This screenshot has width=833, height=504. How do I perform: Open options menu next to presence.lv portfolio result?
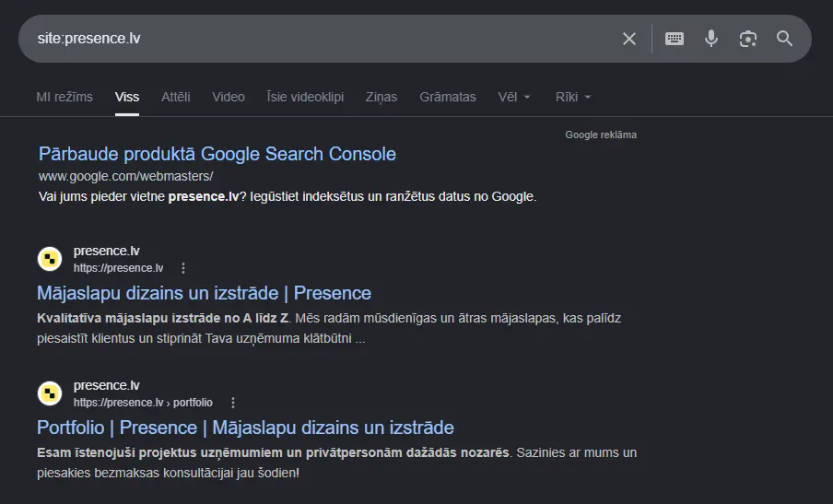pos(233,403)
